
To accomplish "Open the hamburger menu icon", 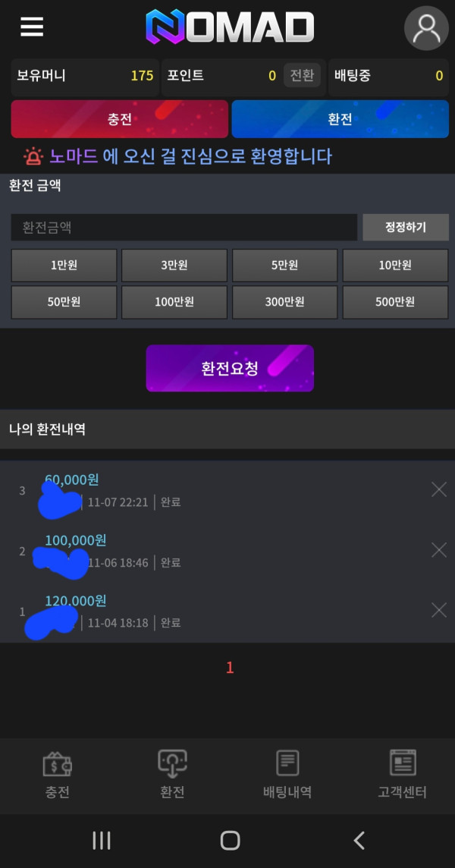I will pos(32,27).
